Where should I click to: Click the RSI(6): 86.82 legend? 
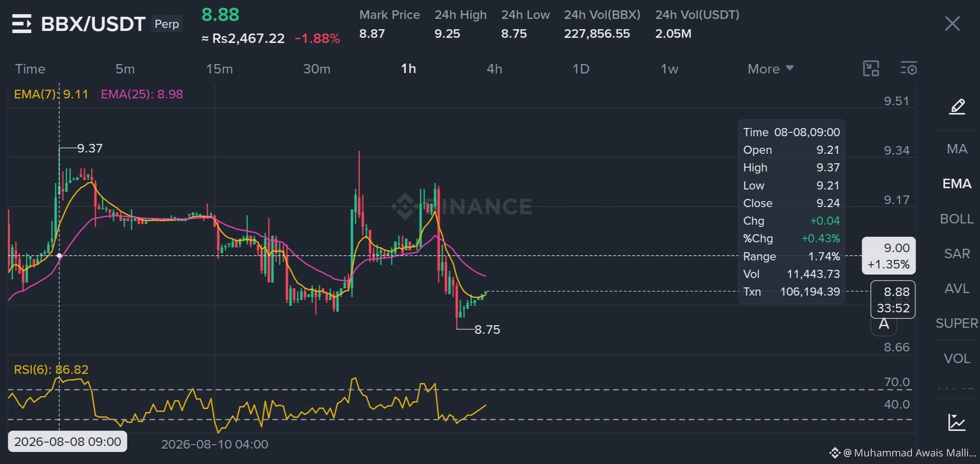(51, 369)
